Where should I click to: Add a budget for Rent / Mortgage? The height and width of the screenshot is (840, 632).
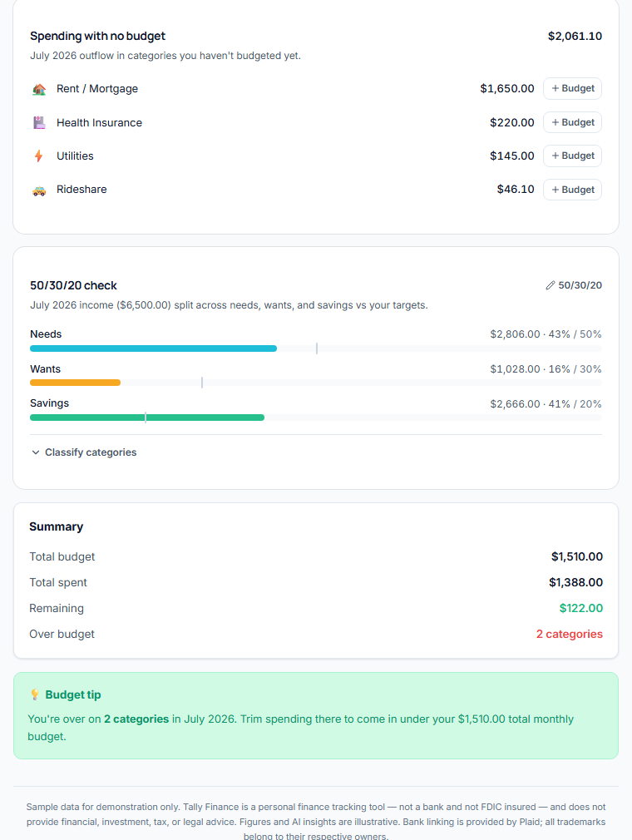[x=573, y=88]
